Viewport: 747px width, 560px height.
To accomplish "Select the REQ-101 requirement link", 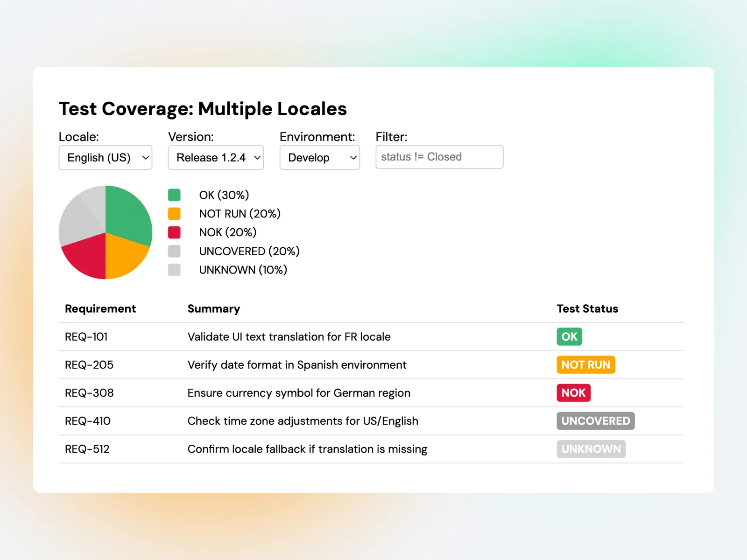I will click(86, 336).
